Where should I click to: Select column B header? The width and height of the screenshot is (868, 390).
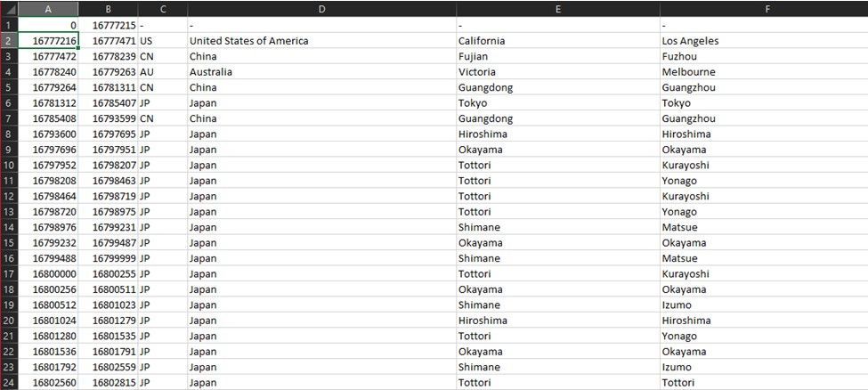point(108,10)
